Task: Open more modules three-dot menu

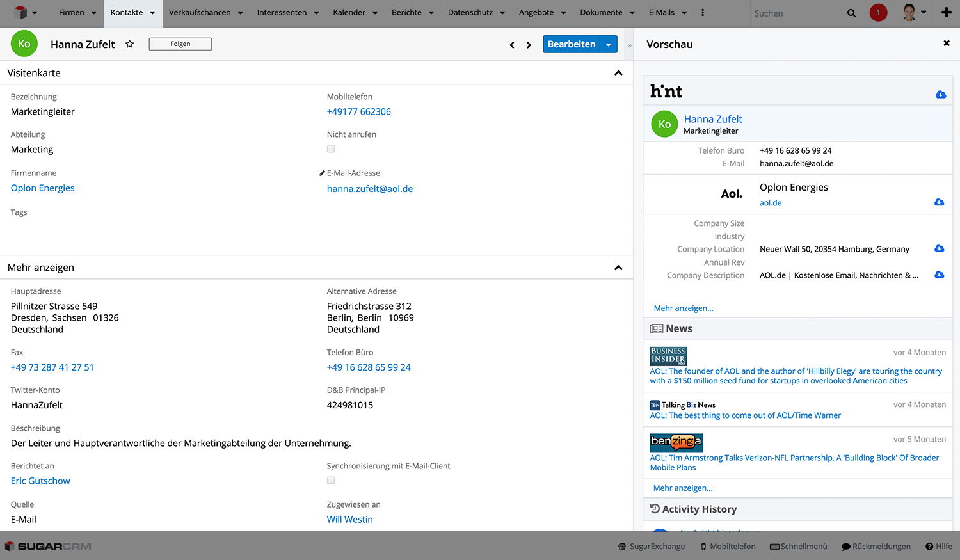Action: click(703, 13)
